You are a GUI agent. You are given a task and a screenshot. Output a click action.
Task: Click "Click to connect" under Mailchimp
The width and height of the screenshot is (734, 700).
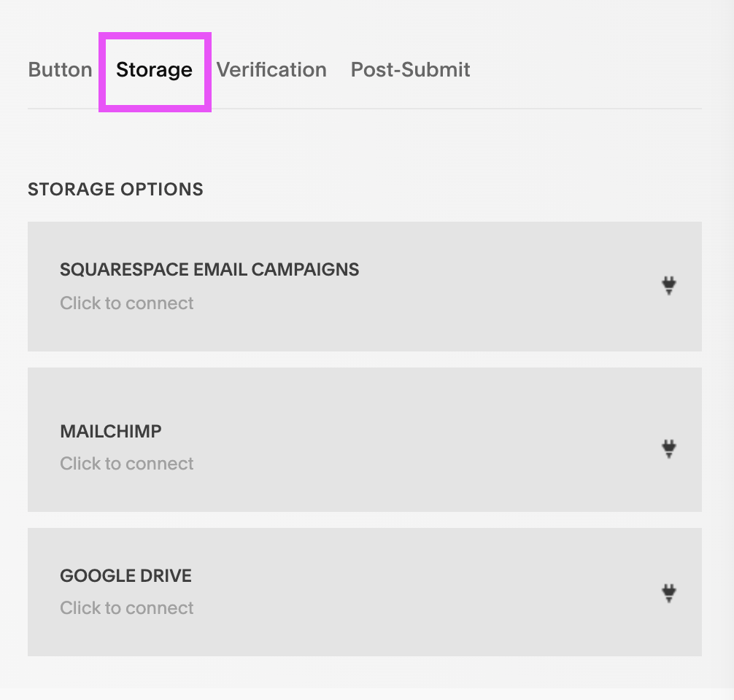click(127, 464)
